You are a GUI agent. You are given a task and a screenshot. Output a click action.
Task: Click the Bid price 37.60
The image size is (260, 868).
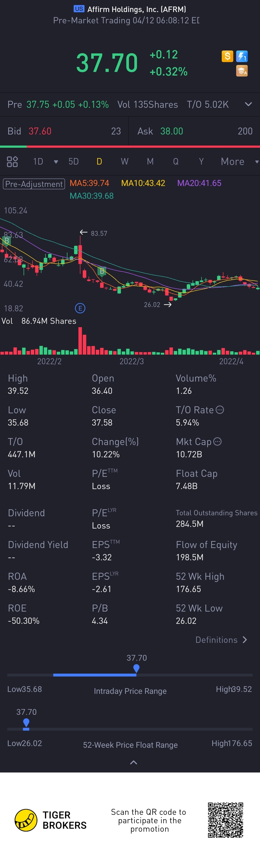point(40,131)
